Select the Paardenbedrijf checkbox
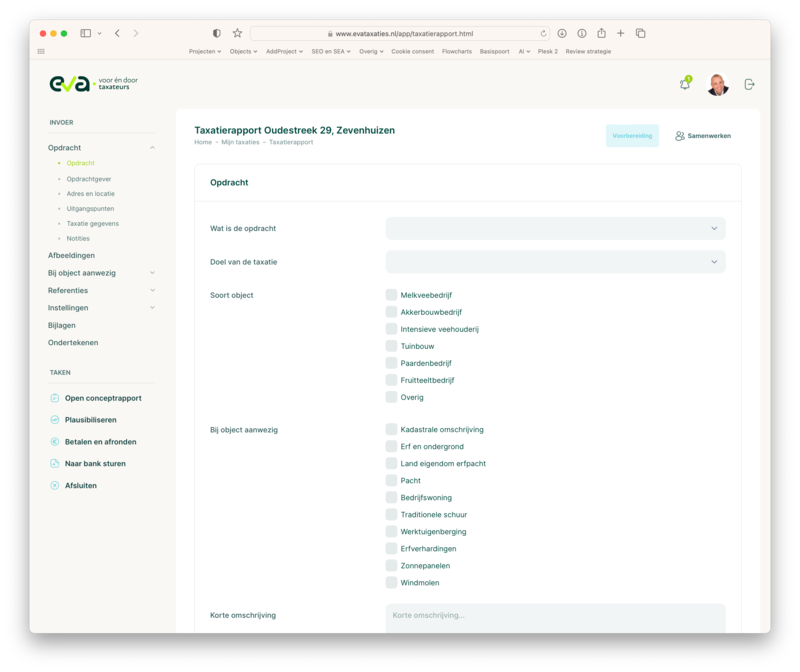Screen dimensions: 800x672 (391, 363)
